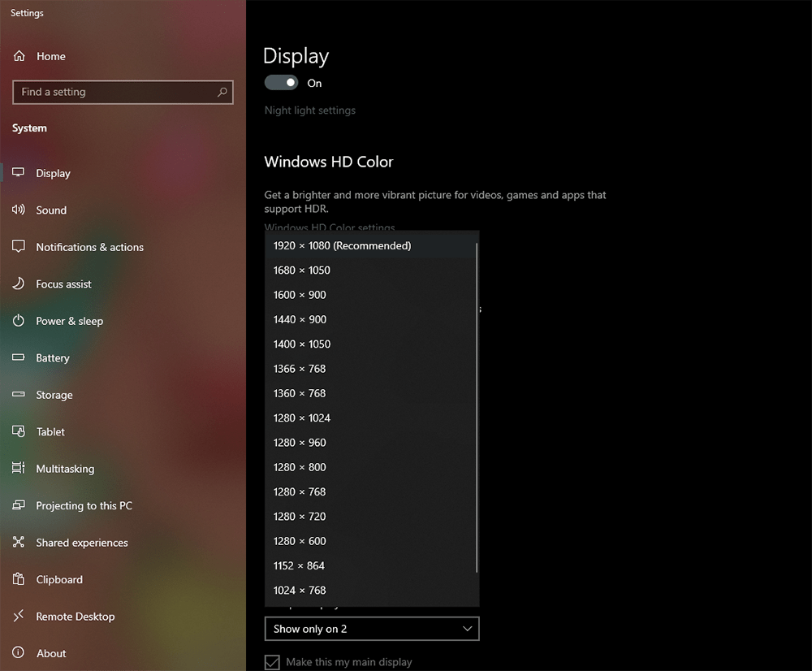This screenshot has height=671, width=812.
Task: Open Tablet settings page
Action: (x=123, y=431)
